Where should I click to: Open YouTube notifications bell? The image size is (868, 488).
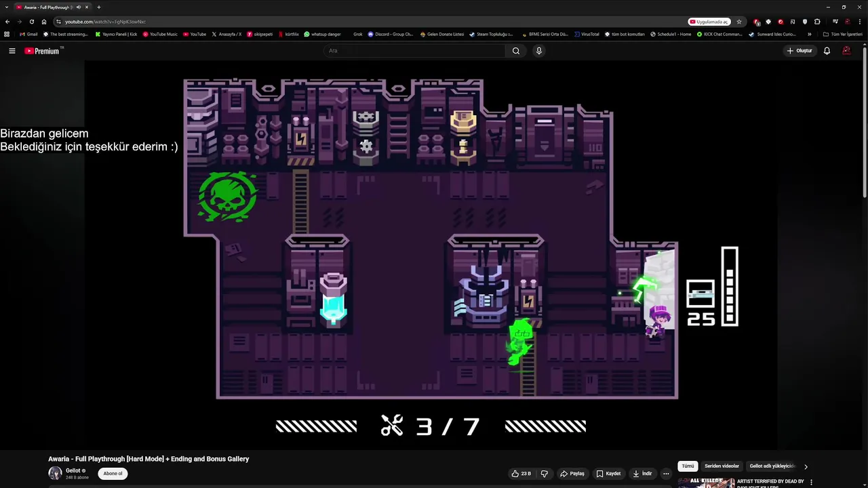coord(827,51)
